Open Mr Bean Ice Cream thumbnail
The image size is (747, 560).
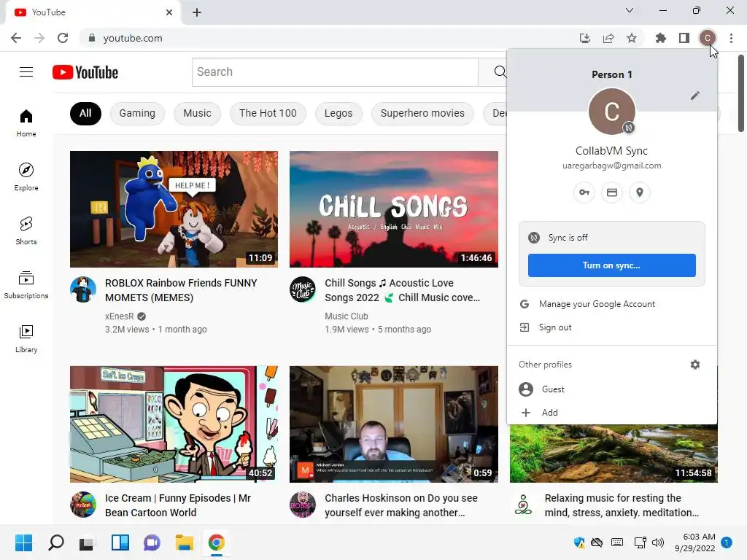(x=174, y=424)
